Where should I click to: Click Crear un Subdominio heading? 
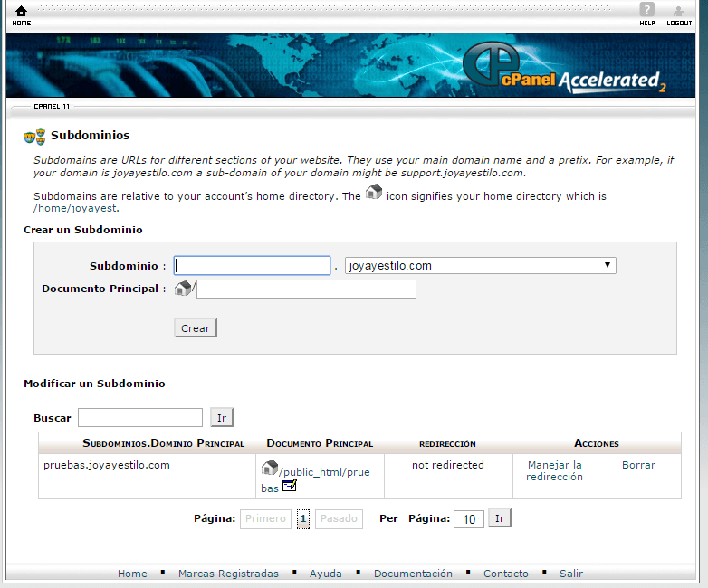(83, 230)
